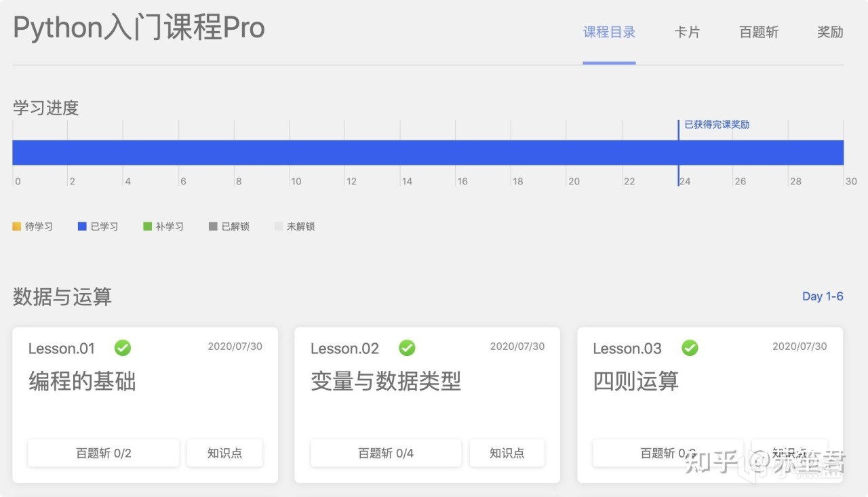Click the 补学习 green legend swatch
Screen dimensions: 868x497
pyautogui.click(x=147, y=226)
